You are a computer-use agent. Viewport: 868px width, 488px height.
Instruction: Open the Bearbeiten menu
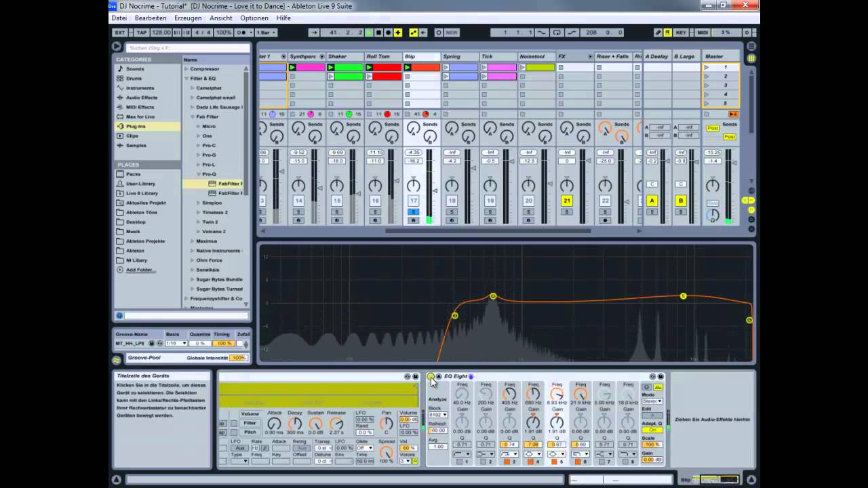(x=150, y=18)
